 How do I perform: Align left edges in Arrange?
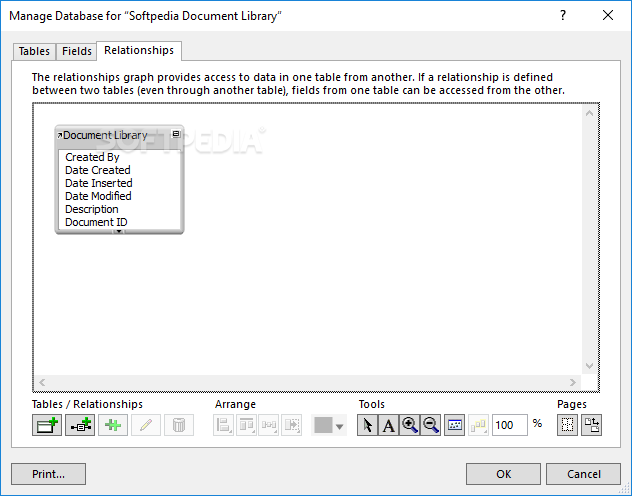coord(223,425)
